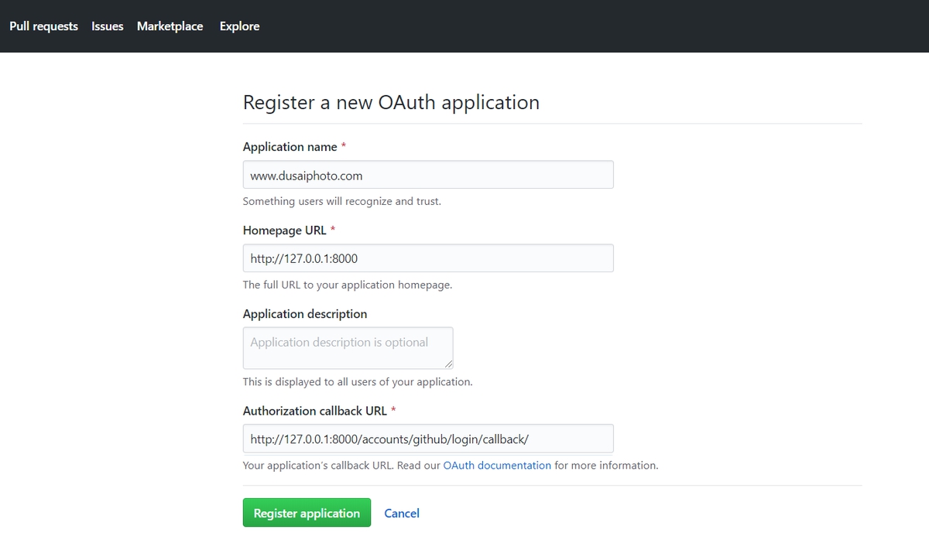Cancel the OAuth application registration
The image size is (929, 560).
click(402, 514)
